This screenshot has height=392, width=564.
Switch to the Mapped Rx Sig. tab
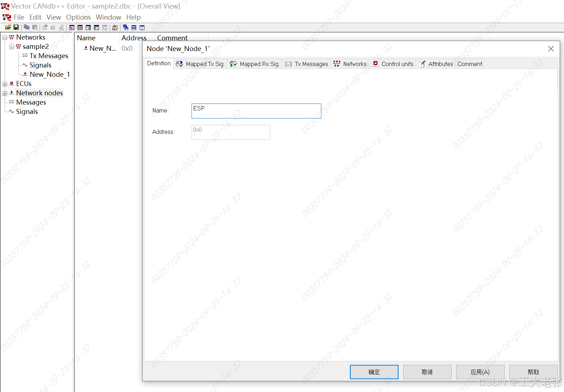coord(254,64)
